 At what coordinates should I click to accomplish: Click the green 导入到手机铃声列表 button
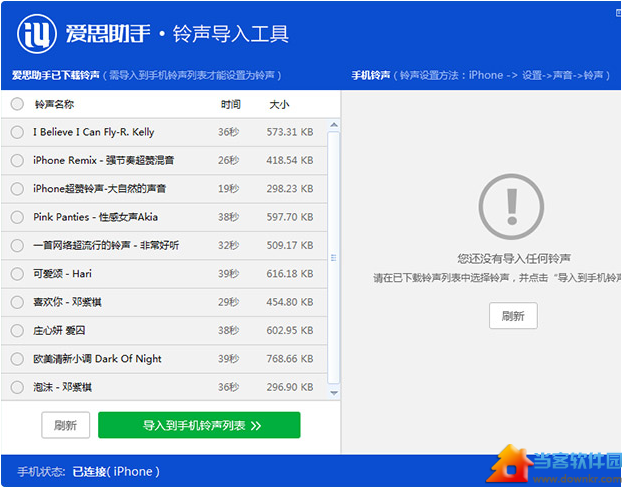pos(199,425)
